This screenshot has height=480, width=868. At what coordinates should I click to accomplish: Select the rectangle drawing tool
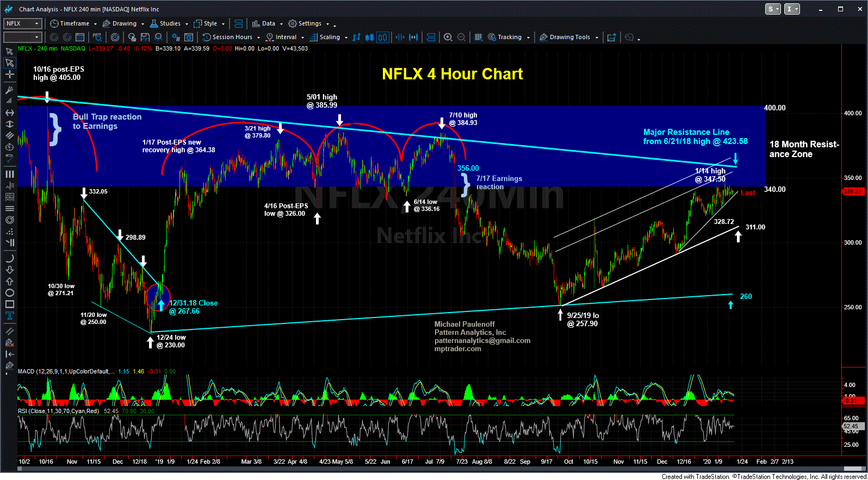[9, 304]
